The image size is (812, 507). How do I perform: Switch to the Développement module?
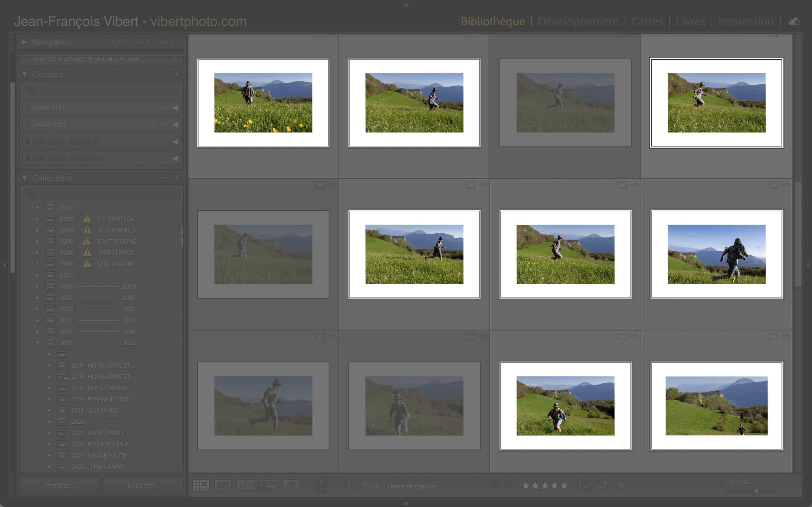[578, 22]
